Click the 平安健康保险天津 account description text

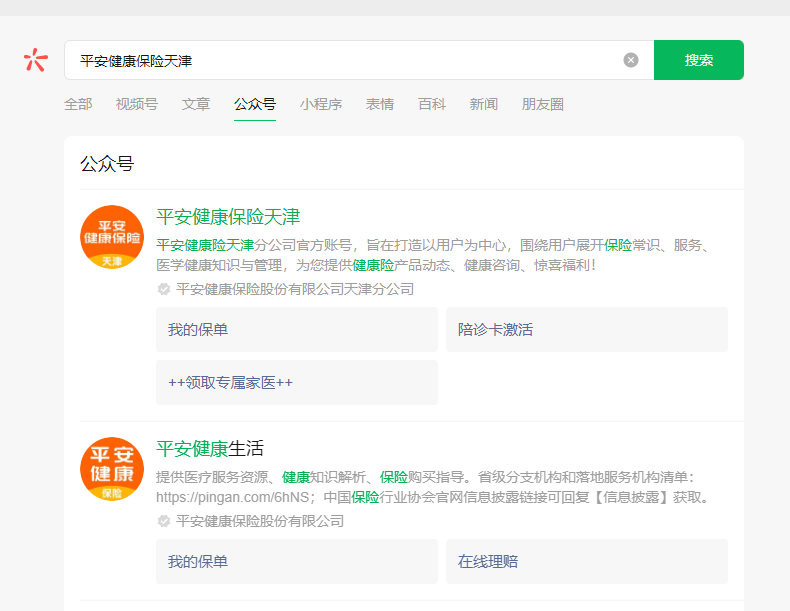[x=433, y=255]
